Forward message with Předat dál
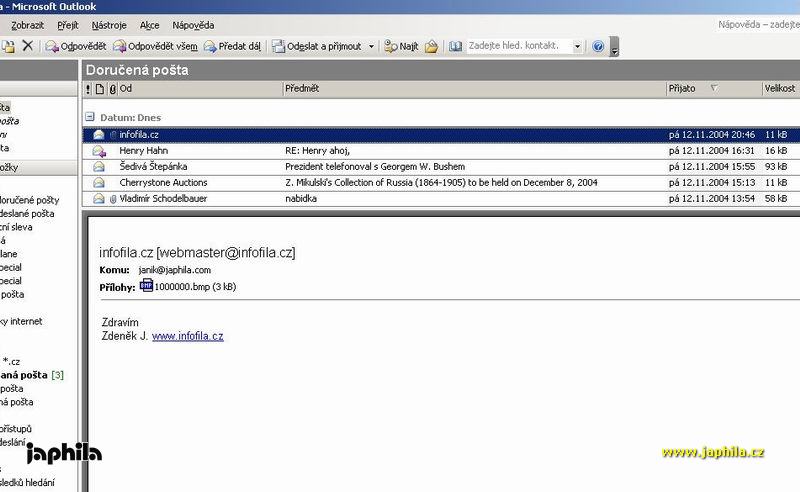Viewport: 800px width, 492px height. click(x=232, y=46)
